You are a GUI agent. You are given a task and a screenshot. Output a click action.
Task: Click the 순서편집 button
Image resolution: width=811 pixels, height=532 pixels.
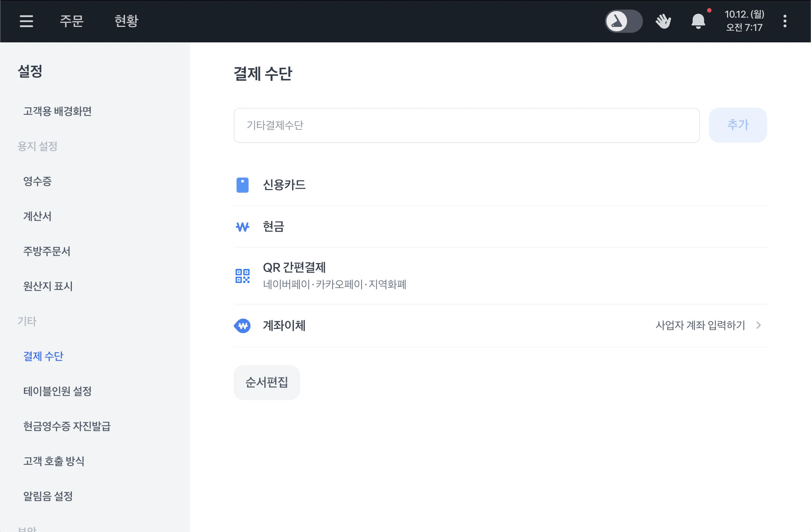pyautogui.click(x=267, y=382)
